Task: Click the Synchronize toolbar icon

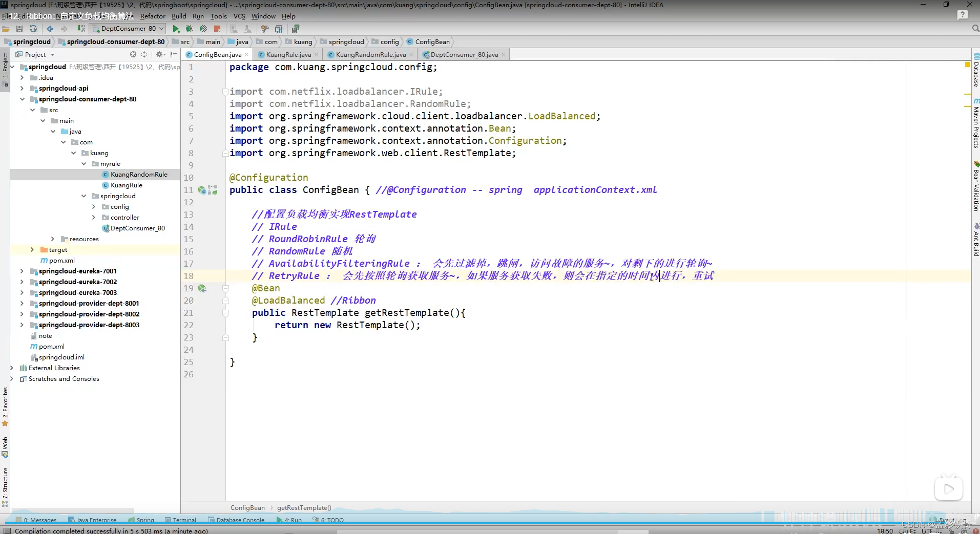Action: click(33, 29)
